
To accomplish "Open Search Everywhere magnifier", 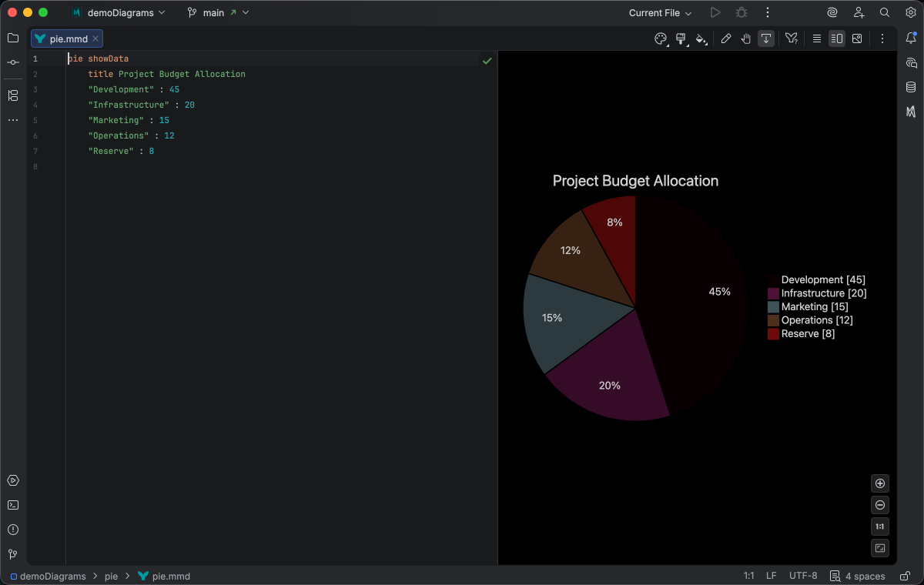I will 885,12.
